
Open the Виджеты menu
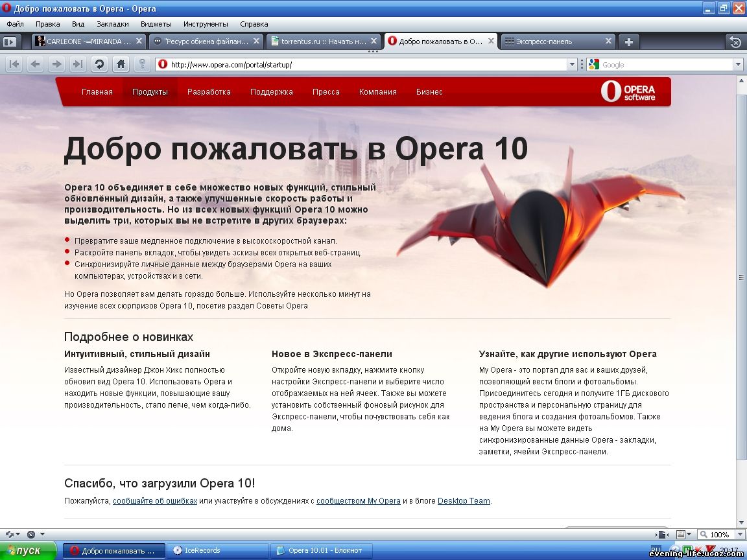(x=156, y=24)
